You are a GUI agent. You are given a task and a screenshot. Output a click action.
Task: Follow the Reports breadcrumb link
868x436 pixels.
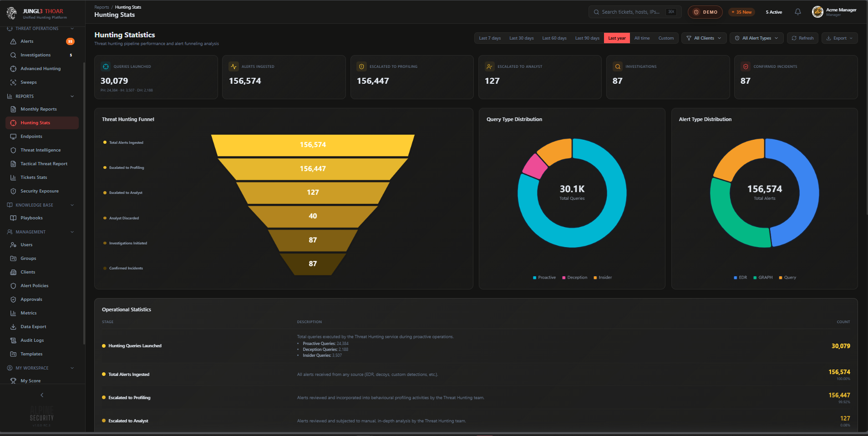click(102, 7)
